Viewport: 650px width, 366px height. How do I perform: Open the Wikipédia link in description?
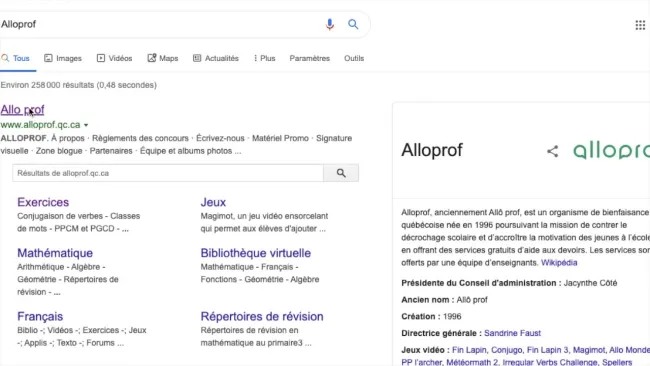click(559, 263)
